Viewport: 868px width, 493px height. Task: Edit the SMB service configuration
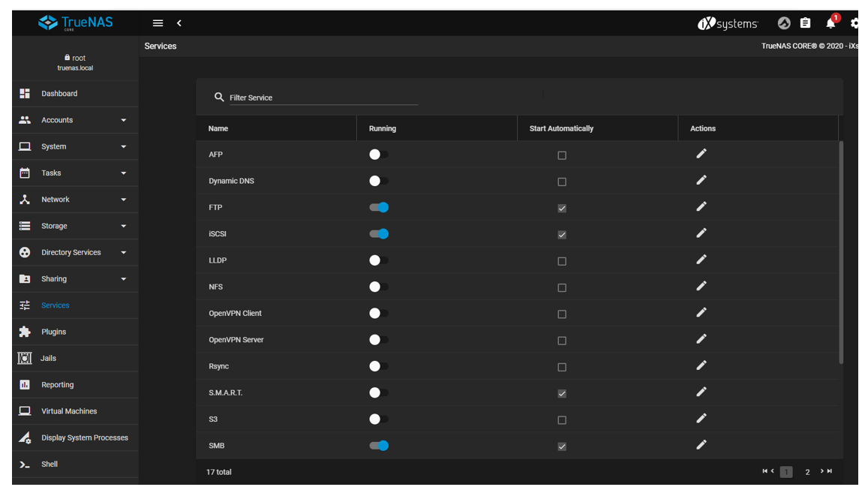point(701,445)
